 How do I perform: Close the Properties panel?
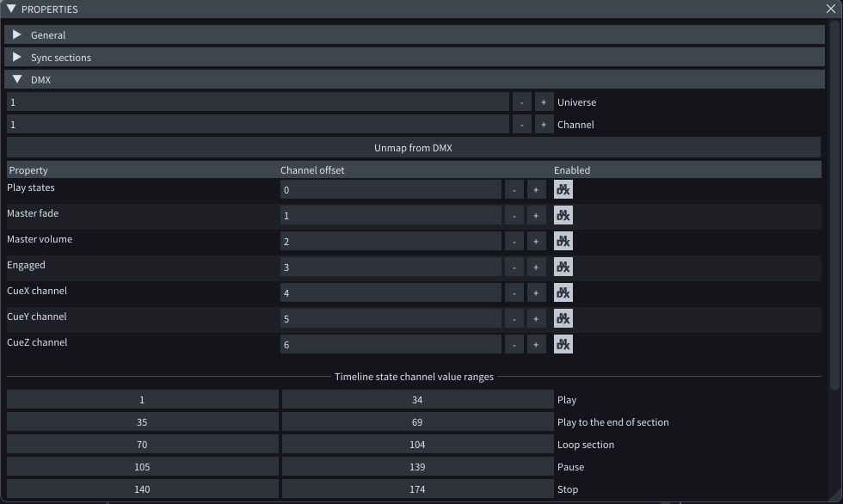(x=830, y=9)
